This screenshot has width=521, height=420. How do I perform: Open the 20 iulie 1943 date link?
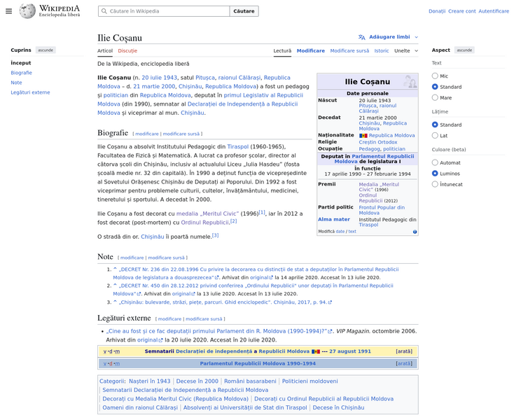(x=160, y=78)
